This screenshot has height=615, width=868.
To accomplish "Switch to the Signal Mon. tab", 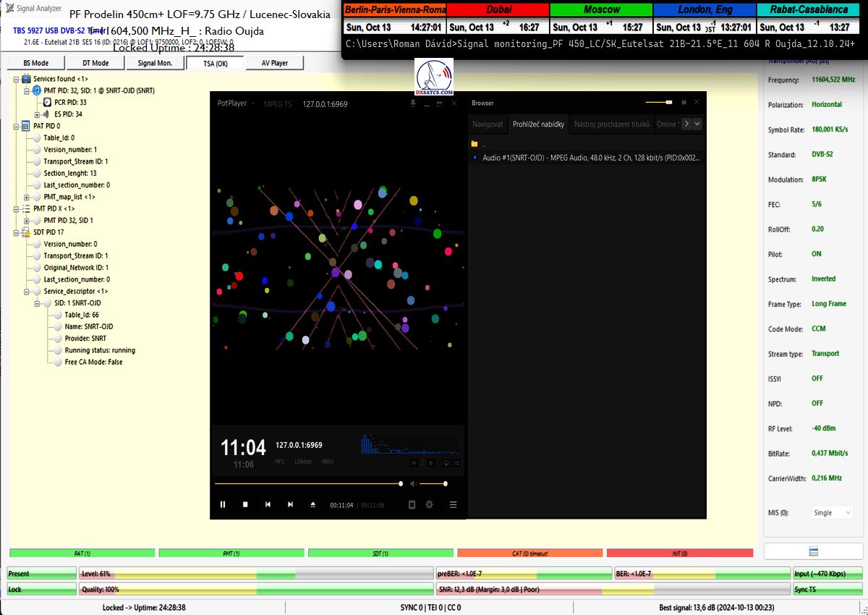I will click(154, 63).
